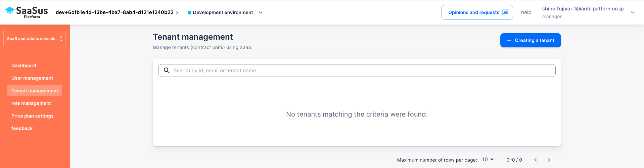This screenshot has height=168, width=644.
Task: Open the user account dropdown arrow
Action: click(633, 13)
